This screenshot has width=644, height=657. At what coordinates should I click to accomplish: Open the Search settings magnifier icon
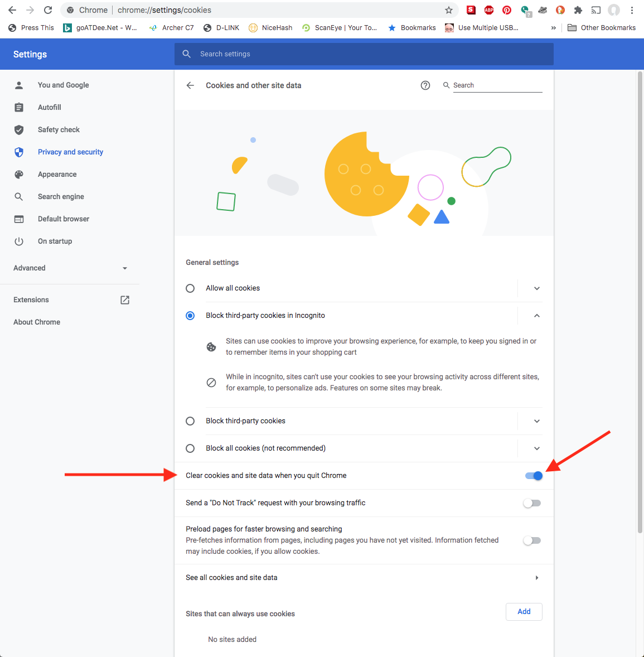pyautogui.click(x=187, y=54)
